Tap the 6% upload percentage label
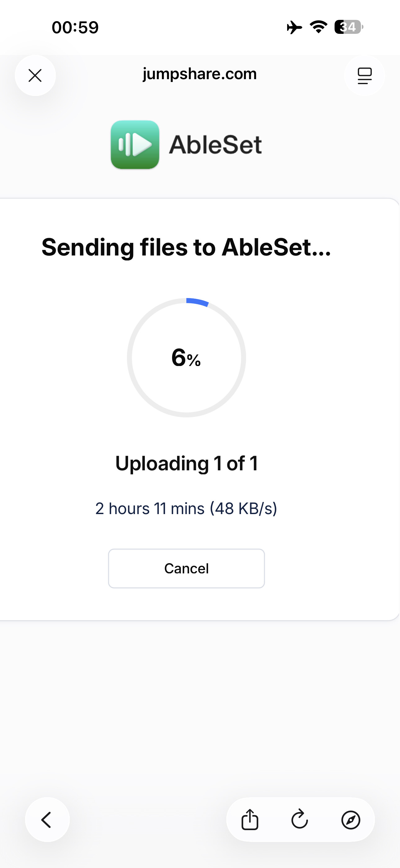The image size is (400, 868). point(186,358)
